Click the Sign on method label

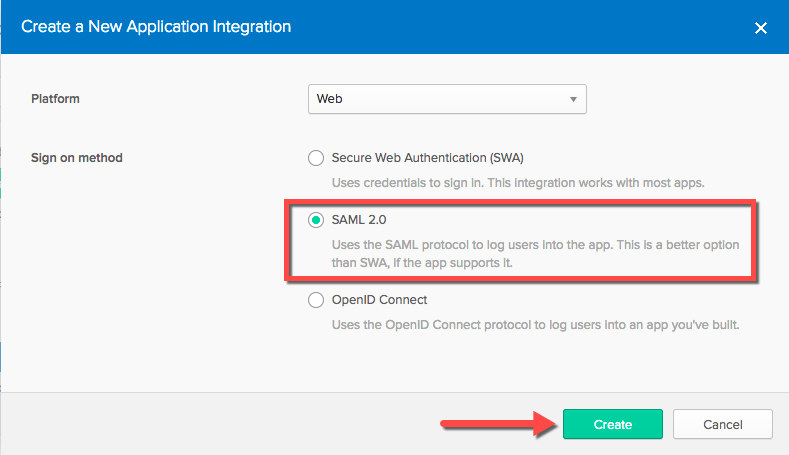point(77,158)
